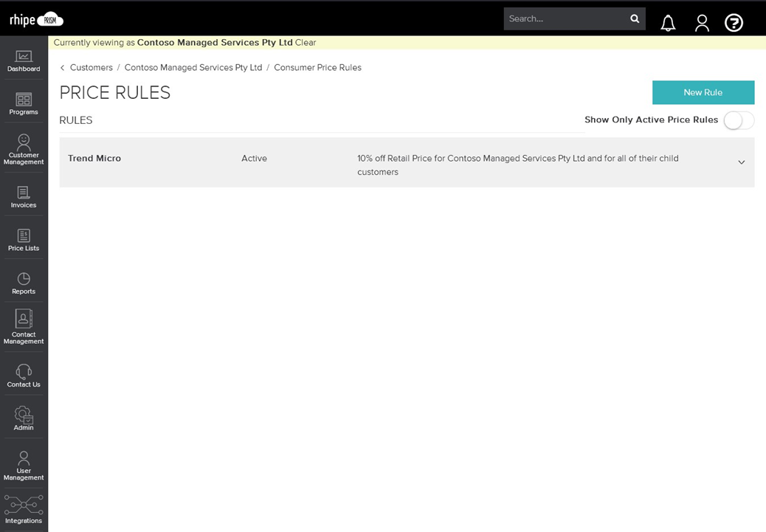Open Customer Management section

pos(24,150)
